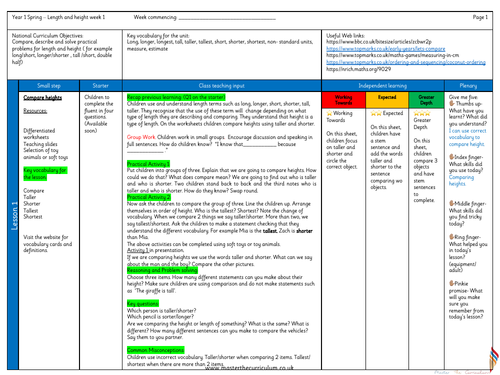Click the Master The Curriculum logo
The height and width of the screenshot is (375, 500).
[x=494, y=360]
